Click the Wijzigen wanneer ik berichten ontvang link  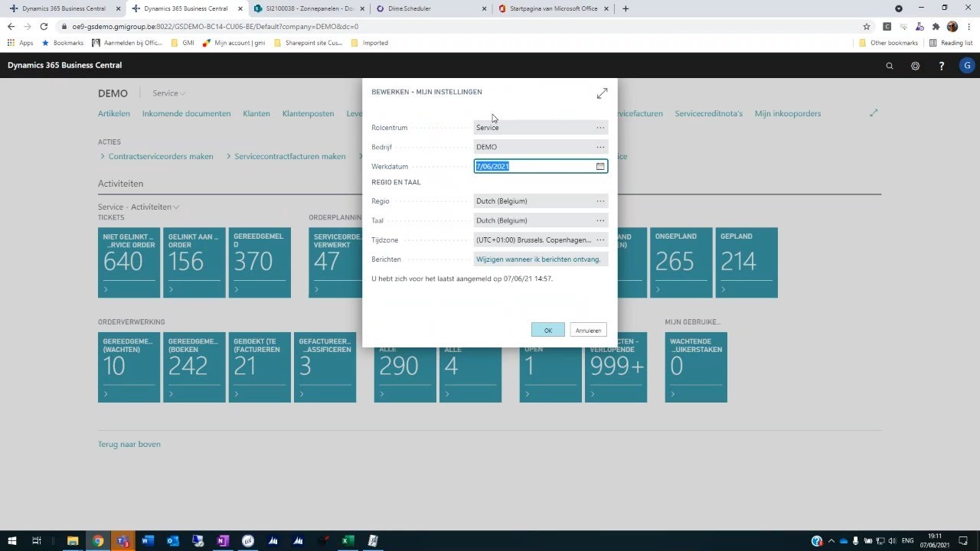538,259
